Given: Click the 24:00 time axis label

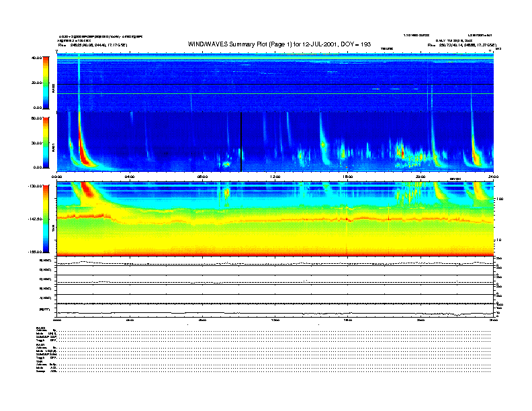Looking at the screenshot, I should (493, 177).
